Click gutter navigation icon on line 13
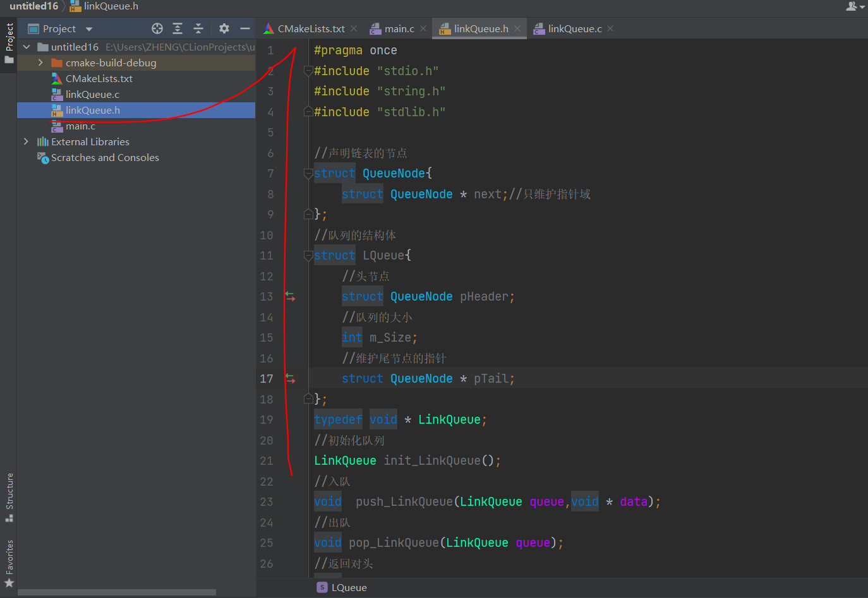 point(291,296)
